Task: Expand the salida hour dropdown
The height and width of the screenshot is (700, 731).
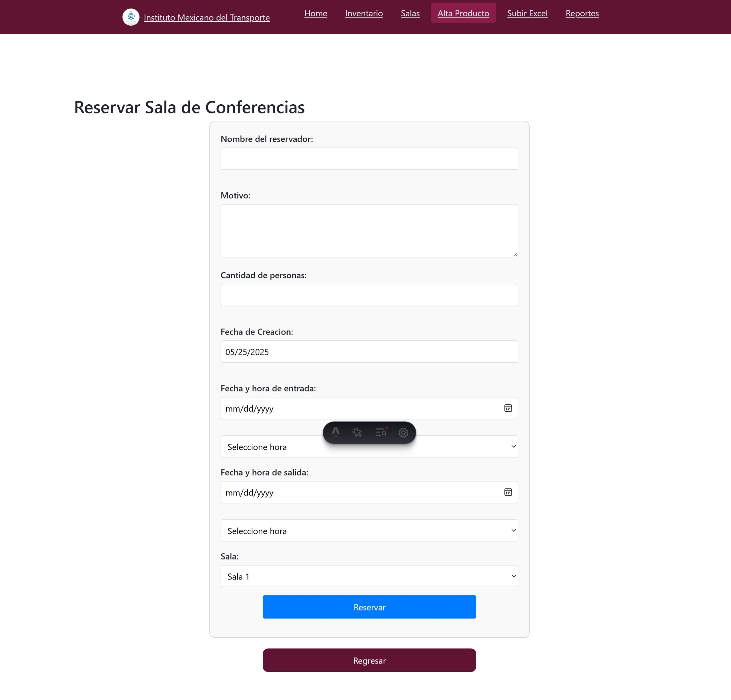Action: click(x=369, y=530)
